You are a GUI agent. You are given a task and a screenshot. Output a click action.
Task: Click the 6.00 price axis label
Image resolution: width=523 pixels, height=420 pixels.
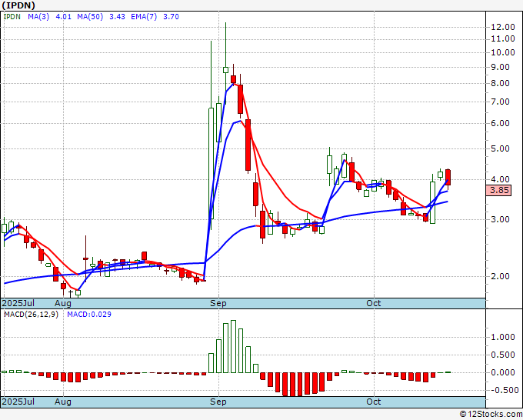pos(501,123)
